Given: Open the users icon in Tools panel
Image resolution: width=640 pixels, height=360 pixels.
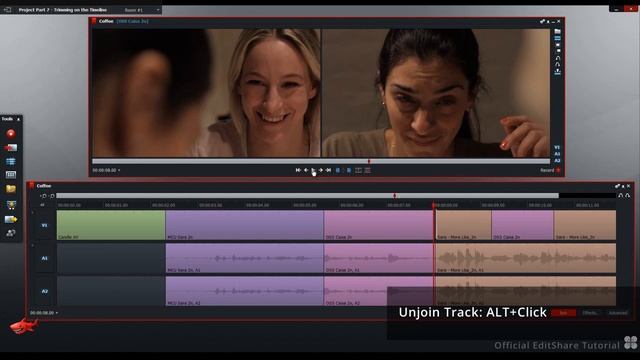Looking at the screenshot, I should click(11, 233).
